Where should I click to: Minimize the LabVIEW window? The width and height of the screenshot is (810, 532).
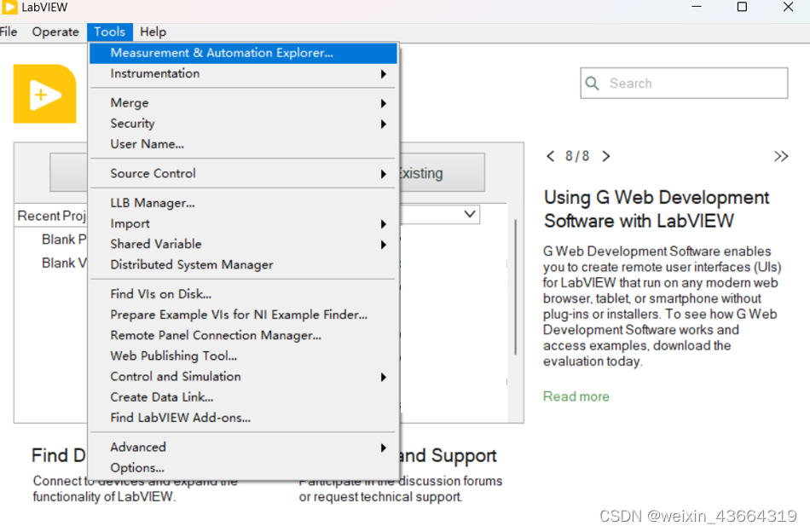697,7
